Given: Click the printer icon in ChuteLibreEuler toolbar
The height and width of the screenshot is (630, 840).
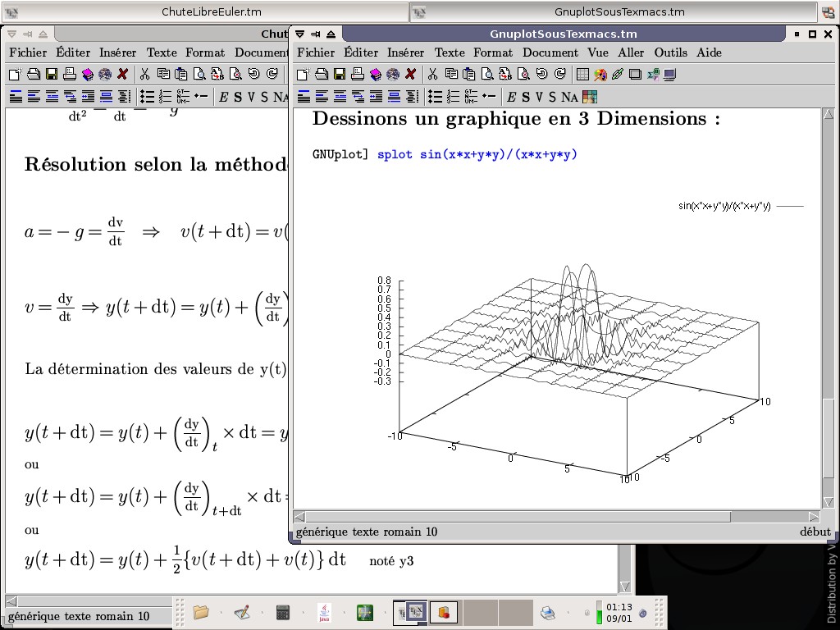Looking at the screenshot, I should click(70, 75).
